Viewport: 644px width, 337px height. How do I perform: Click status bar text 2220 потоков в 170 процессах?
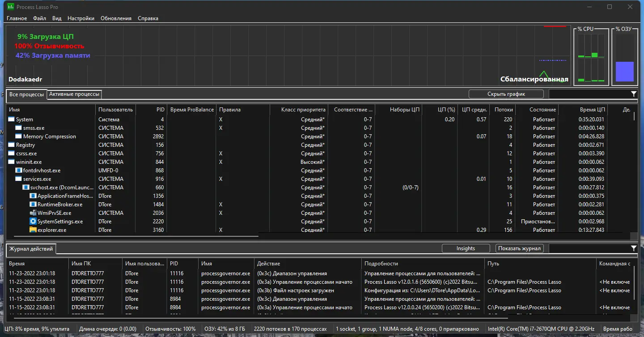290,329
